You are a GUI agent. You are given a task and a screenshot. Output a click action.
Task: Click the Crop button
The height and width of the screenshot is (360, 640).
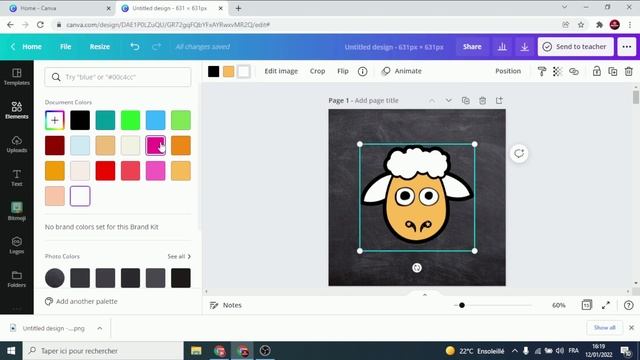coord(317,71)
